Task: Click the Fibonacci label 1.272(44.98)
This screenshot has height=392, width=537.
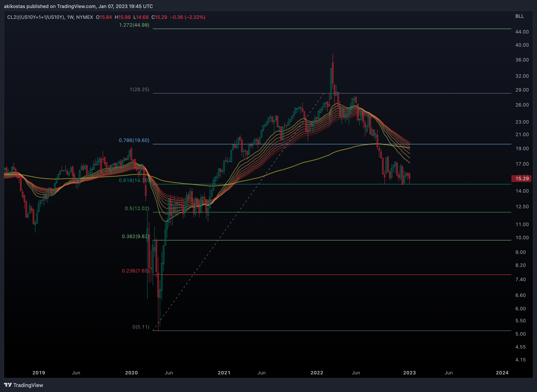Action: (134, 25)
